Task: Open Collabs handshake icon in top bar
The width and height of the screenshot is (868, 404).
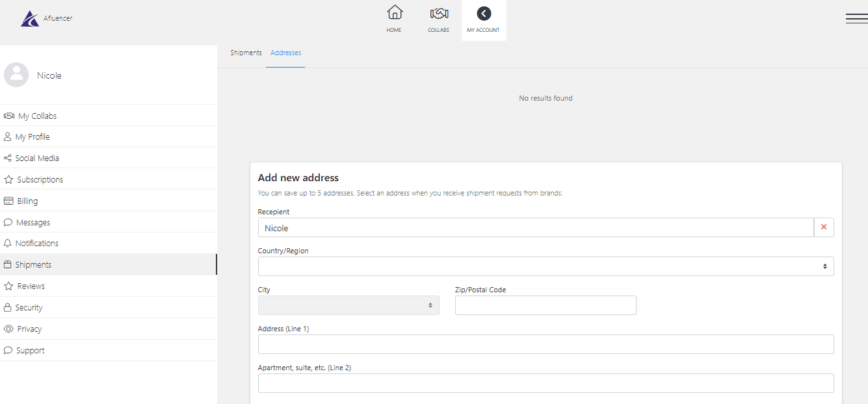Action: (439, 13)
